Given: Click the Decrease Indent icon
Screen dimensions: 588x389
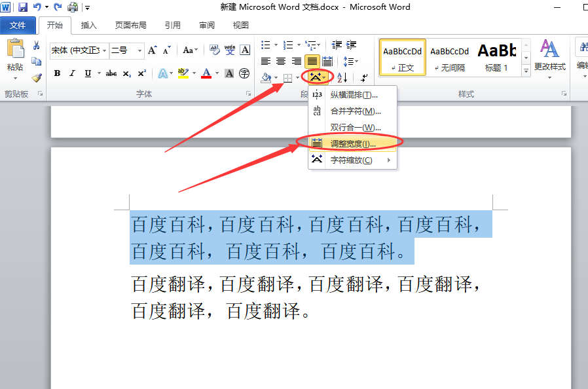Looking at the screenshot, I should point(337,45).
